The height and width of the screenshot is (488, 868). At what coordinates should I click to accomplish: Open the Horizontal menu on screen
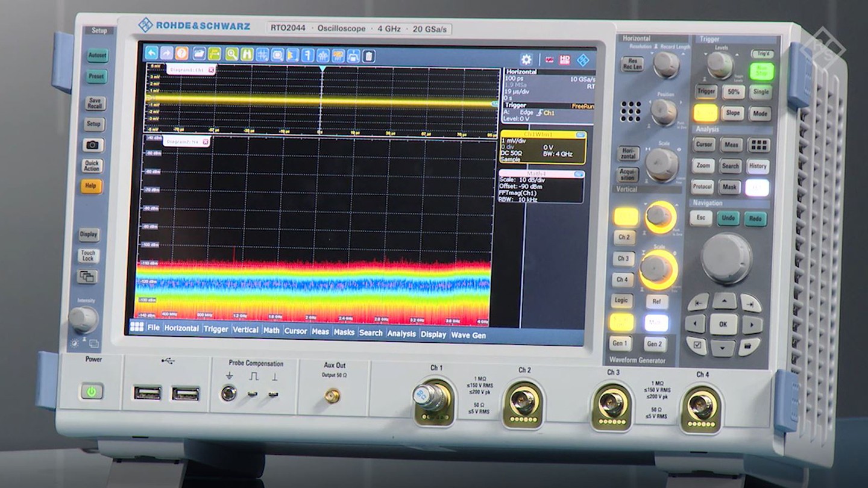point(181,328)
